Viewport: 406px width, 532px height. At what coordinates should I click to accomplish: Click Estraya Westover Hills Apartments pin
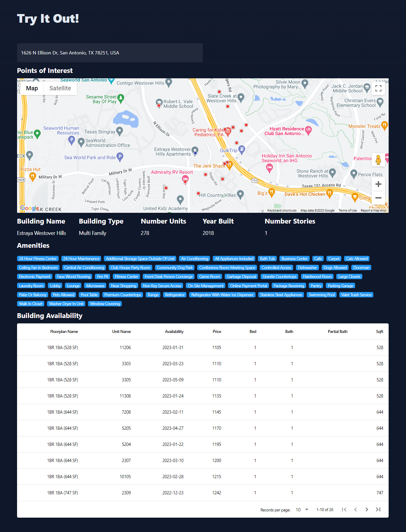195,151
